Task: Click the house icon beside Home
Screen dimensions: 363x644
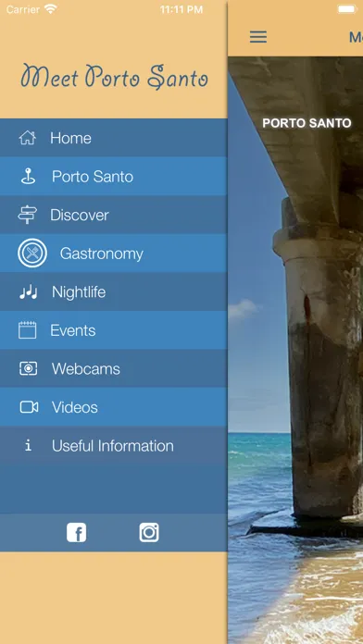Action: (28, 138)
